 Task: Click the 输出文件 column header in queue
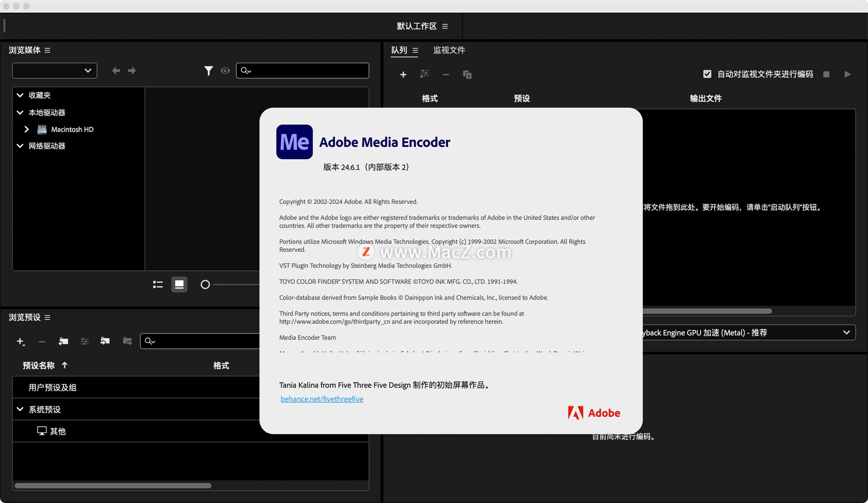pyautogui.click(x=706, y=99)
